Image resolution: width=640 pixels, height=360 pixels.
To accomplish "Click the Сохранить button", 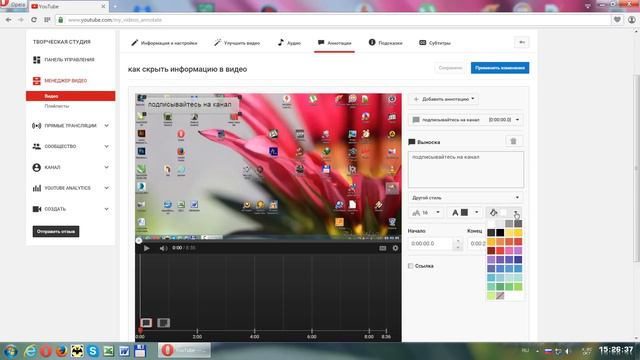I will tap(450, 68).
